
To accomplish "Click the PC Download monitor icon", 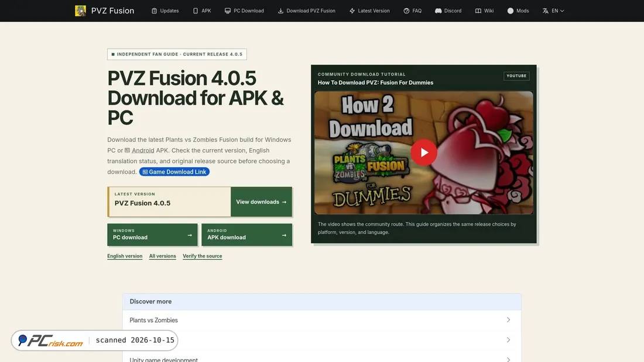I will [x=228, y=11].
